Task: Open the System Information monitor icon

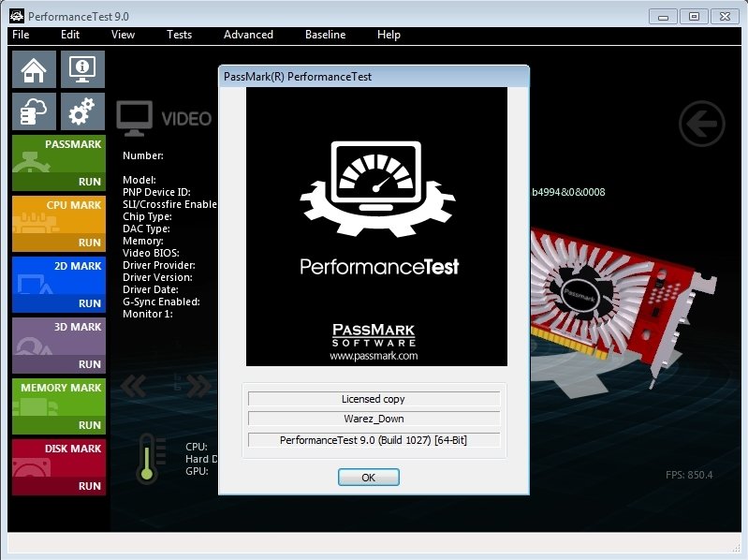Action: tap(82, 69)
